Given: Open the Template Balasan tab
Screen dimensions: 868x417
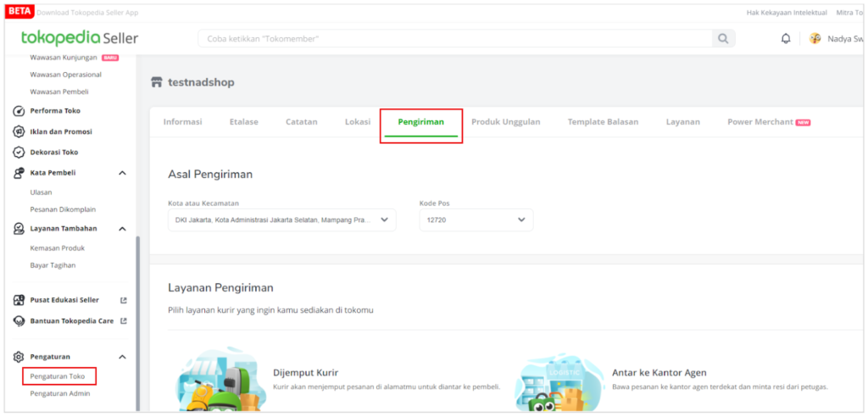Looking at the screenshot, I should pyautogui.click(x=603, y=122).
